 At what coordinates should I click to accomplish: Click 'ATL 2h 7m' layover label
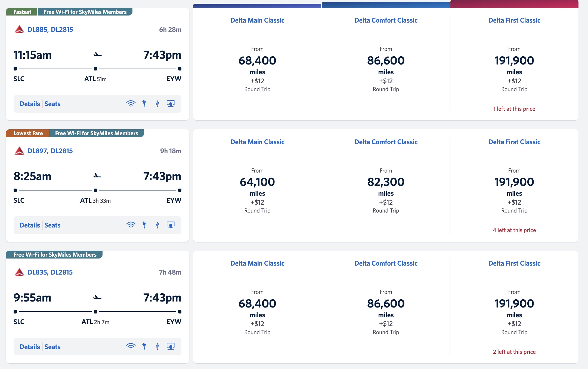pos(95,322)
